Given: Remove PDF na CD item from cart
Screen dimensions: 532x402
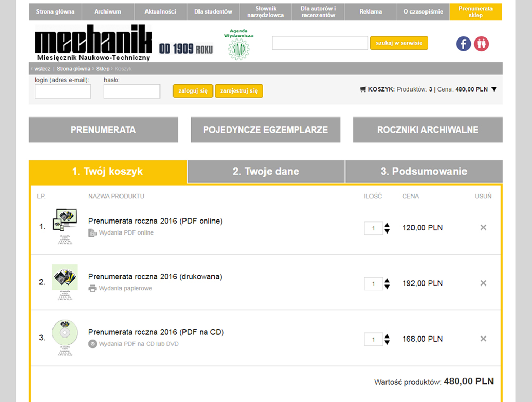Looking at the screenshot, I should [483, 339].
